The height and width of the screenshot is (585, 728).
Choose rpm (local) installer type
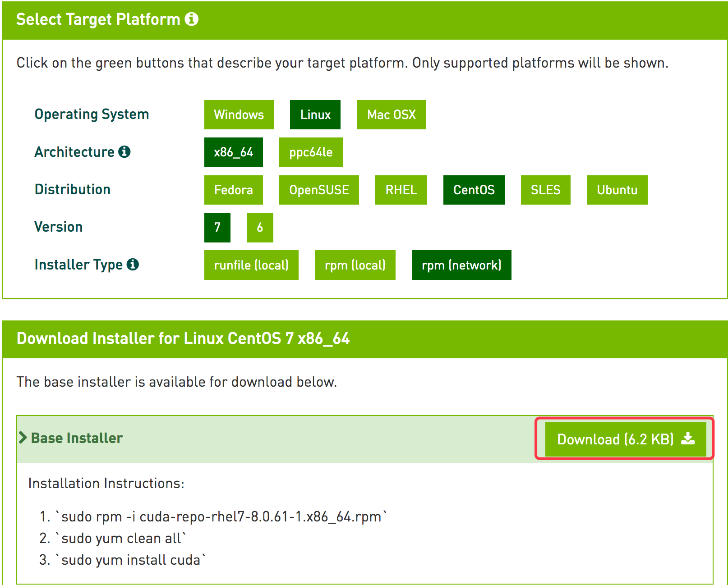point(355,265)
